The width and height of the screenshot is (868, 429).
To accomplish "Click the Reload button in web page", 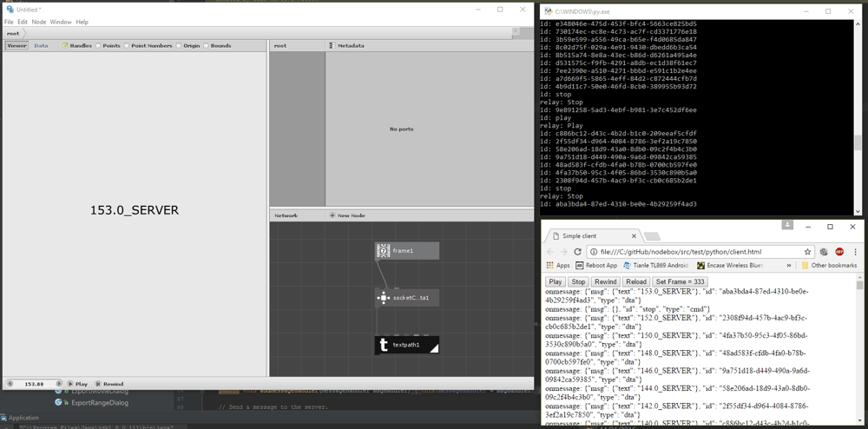I will coord(636,281).
